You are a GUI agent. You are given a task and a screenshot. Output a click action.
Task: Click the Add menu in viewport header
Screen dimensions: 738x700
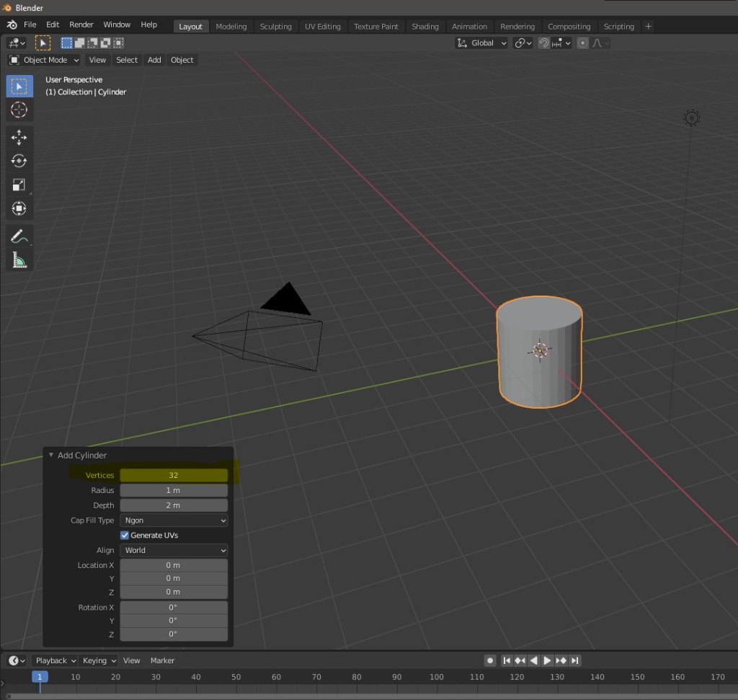[154, 60]
